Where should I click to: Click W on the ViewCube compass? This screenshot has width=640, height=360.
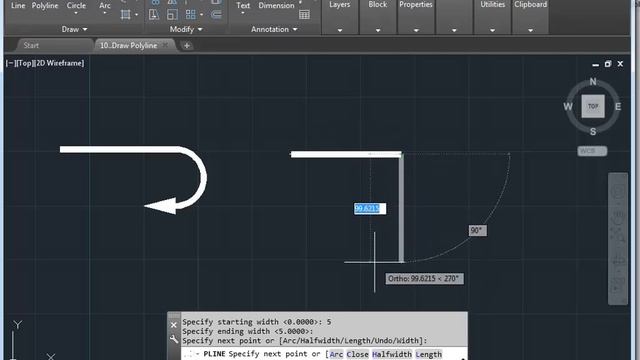click(x=568, y=107)
